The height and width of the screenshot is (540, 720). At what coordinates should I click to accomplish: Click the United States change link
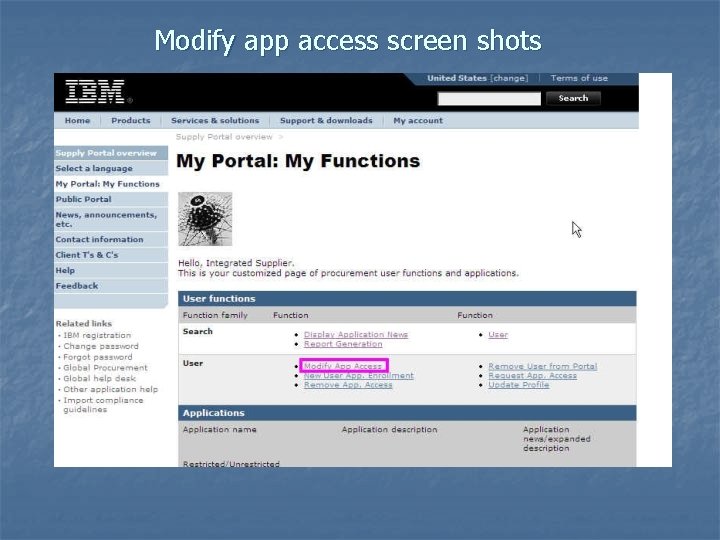[478, 78]
